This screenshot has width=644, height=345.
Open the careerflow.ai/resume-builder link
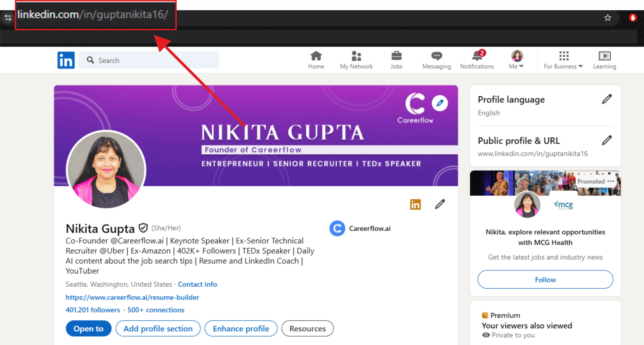coord(132,297)
